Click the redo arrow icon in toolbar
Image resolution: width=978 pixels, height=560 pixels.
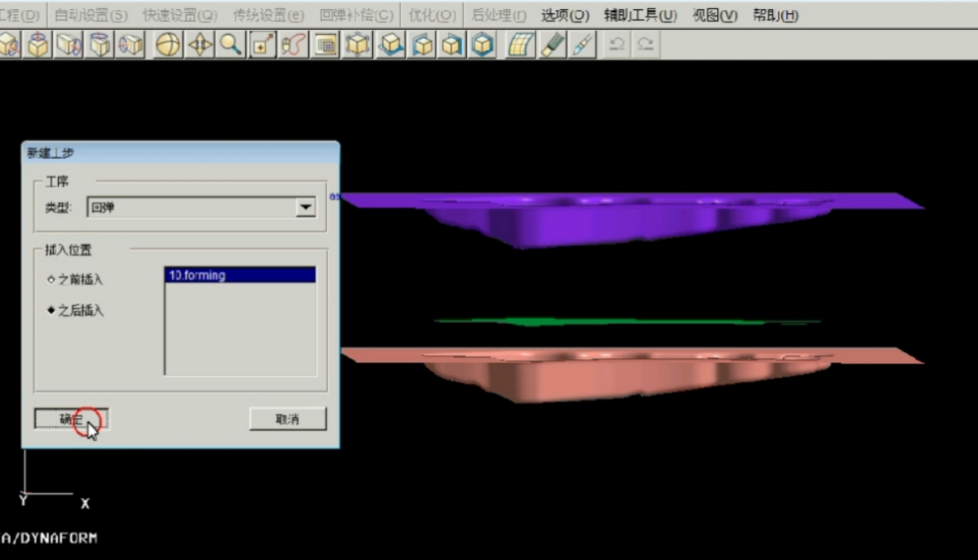pos(645,45)
